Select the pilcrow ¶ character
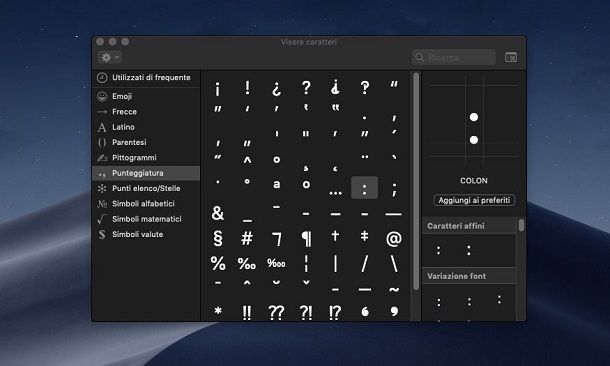The height and width of the screenshot is (366, 610). pos(306,238)
